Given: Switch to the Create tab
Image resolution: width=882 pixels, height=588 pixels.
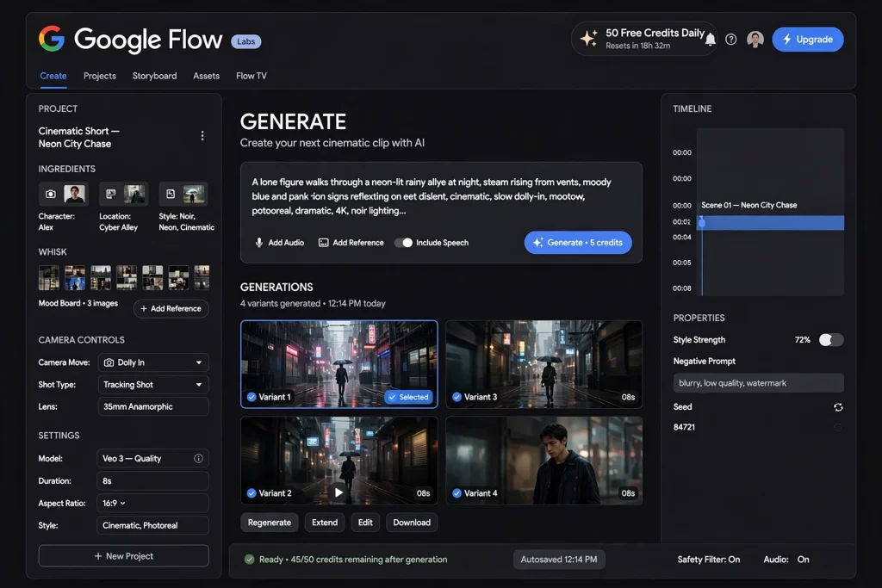Looking at the screenshot, I should coord(53,76).
